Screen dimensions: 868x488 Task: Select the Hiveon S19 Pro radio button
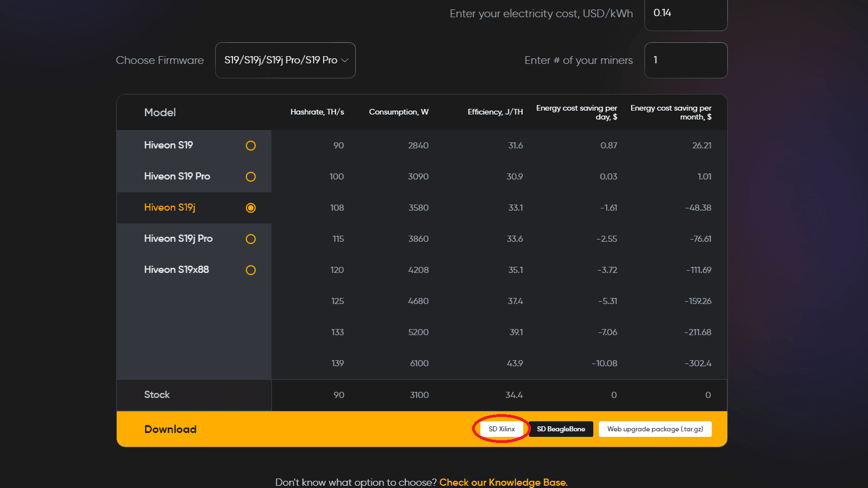point(251,177)
